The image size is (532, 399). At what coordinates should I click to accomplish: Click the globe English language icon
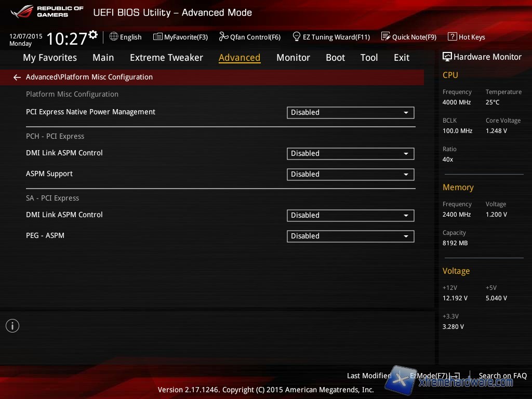tap(114, 37)
